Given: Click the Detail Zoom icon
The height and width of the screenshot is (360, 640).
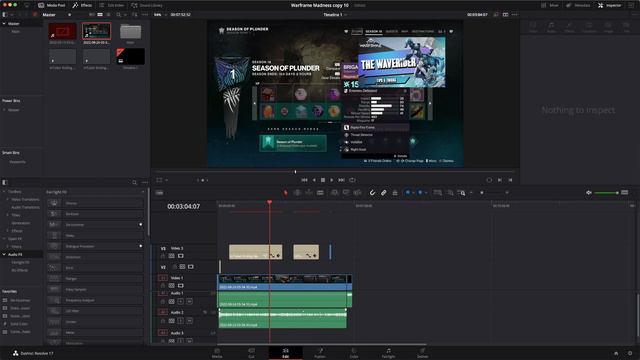Looking at the screenshot, I should coord(450,193).
